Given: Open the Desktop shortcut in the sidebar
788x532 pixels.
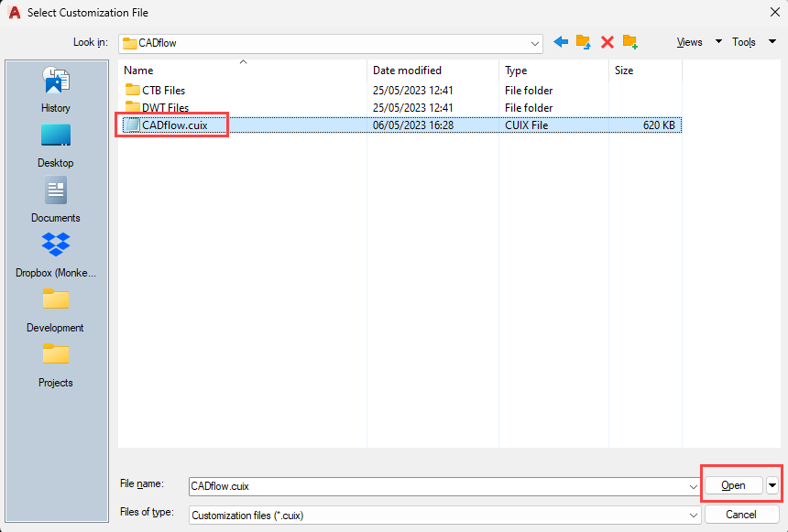Looking at the screenshot, I should click(56, 146).
